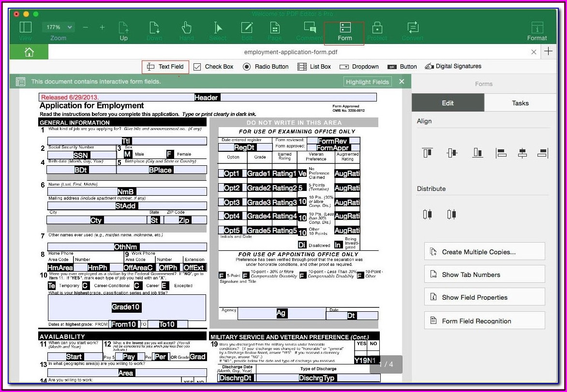Click distribute horizontally icon
The width and height of the screenshot is (567, 392).
coord(427,214)
